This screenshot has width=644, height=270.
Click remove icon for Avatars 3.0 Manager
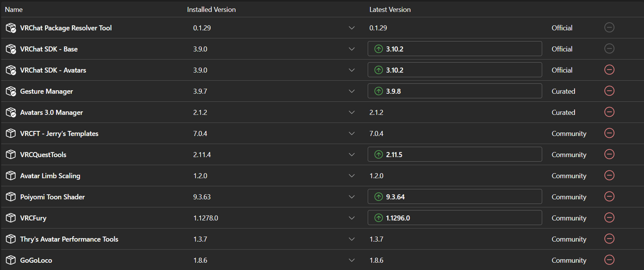(x=609, y=112)
